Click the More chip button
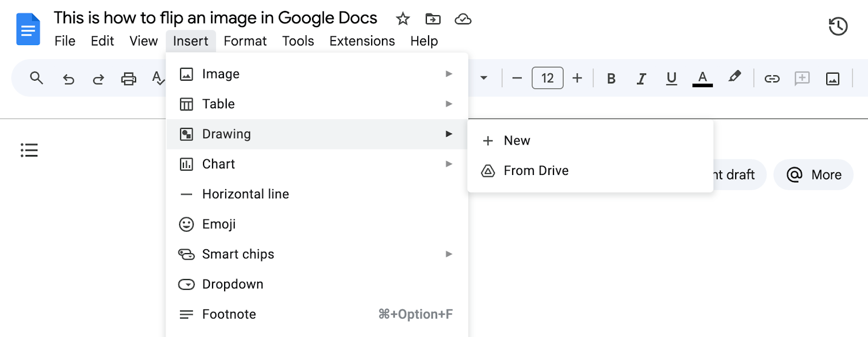This screenshot has width=868, height=337. click(813, 174)
